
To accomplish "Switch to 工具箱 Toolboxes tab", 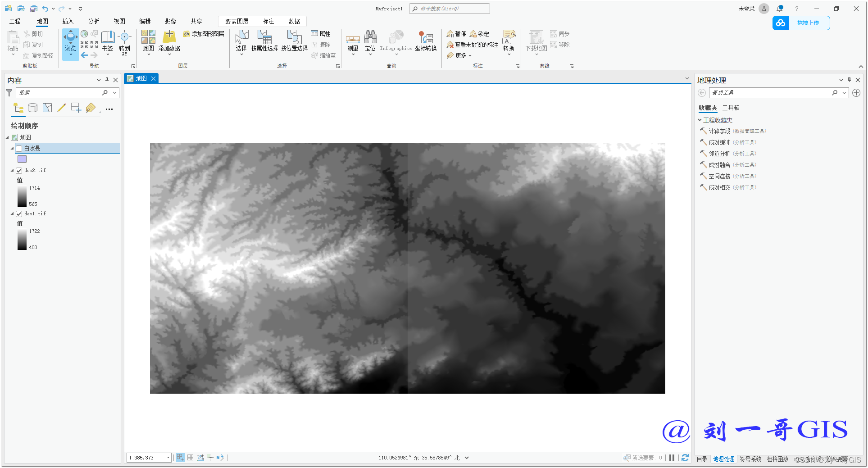I will (731, 108).
